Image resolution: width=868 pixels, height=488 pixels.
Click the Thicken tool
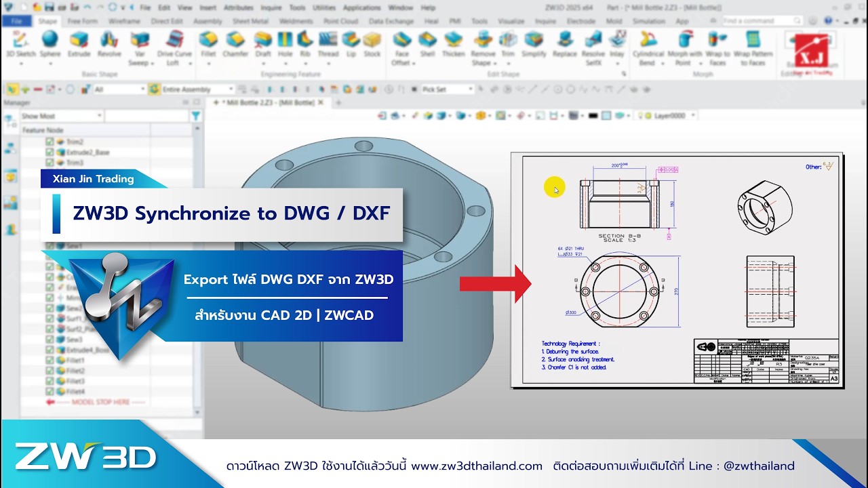(x=453, y=45)
